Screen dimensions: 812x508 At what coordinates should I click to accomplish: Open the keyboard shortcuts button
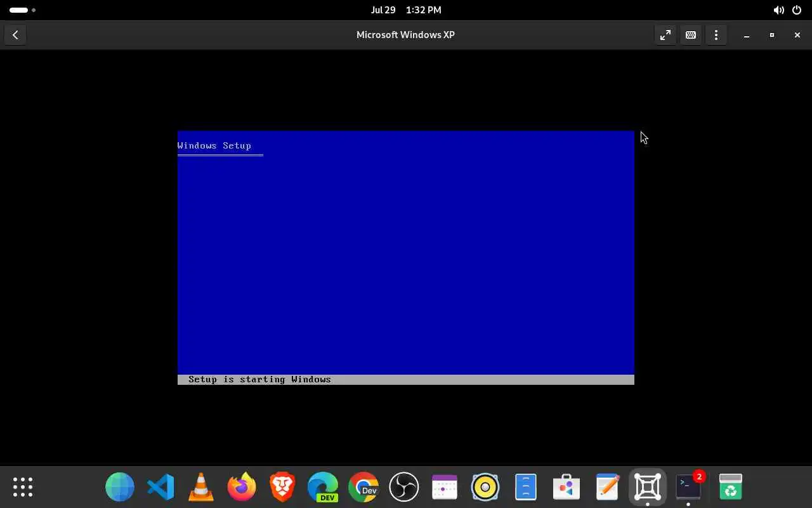click(x=691, y=35)
